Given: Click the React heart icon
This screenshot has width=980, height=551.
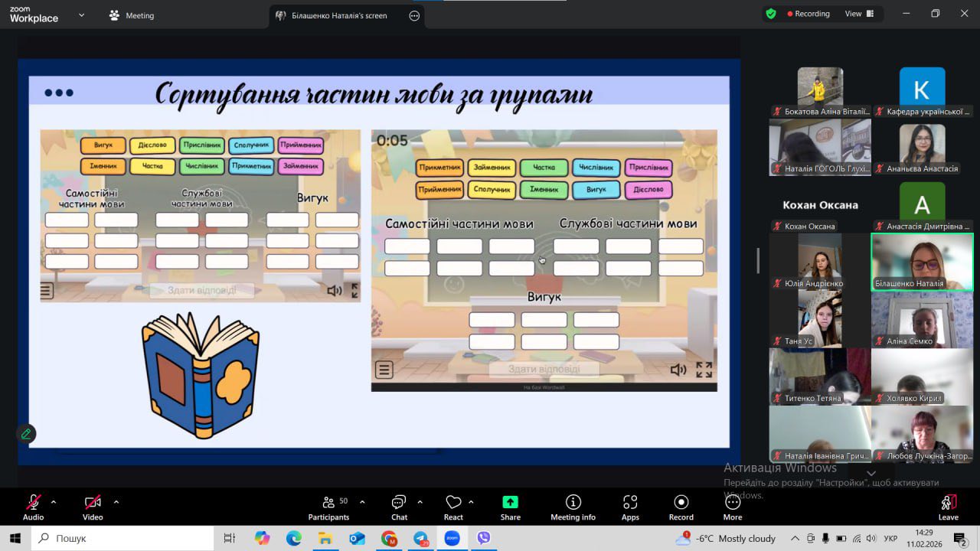Looking at the screenshot, I should [453, 507].
